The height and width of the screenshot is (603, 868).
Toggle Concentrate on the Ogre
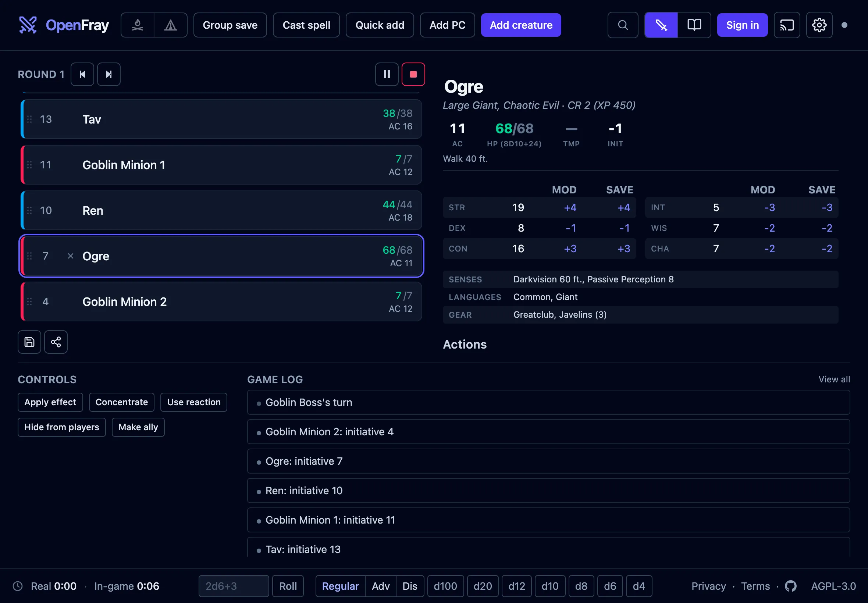point(122,402)
